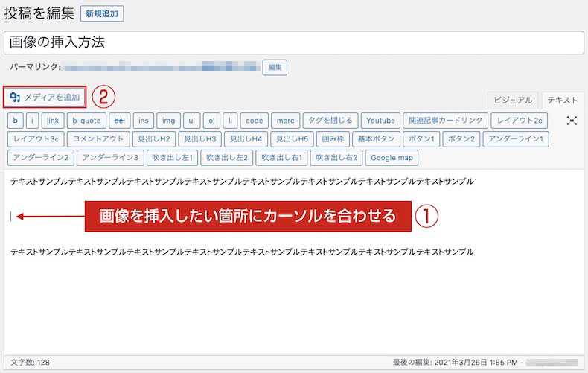Insert italic tag with the i quicktag
This screenshot has height=373, width=588.
(32, 121)
